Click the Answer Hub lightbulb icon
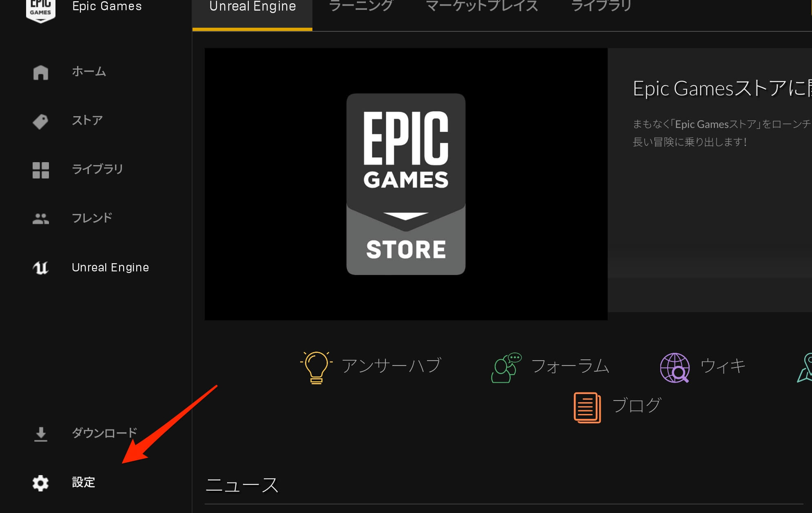812x513 pixels. point(316,365)
